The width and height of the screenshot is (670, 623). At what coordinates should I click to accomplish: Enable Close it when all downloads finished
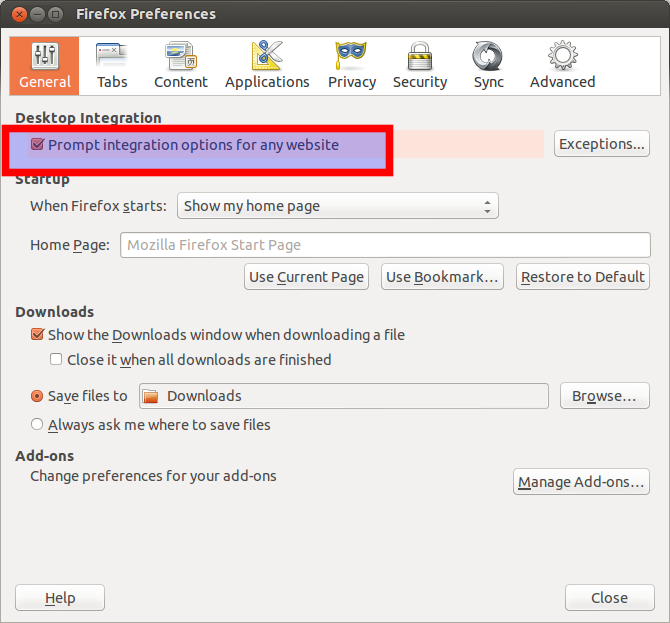[x=57, y=359]
